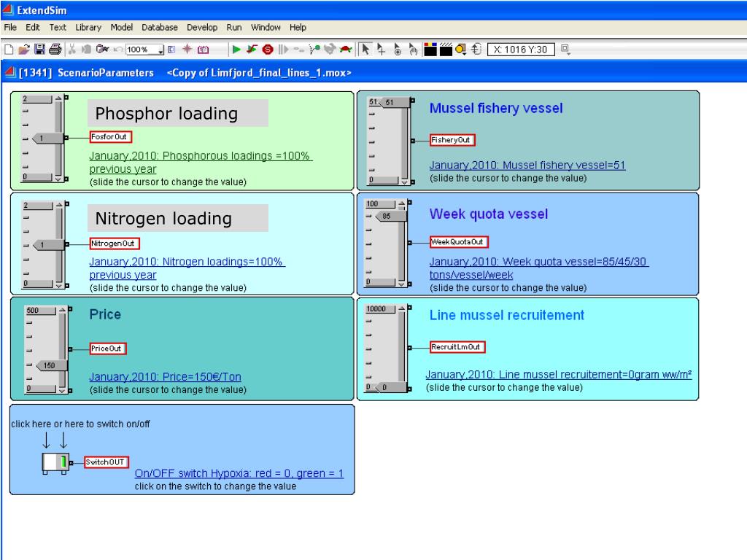747x560 pixels.
Task: Click the recruitement slider maximum field 10000
Action: point(380,309)
